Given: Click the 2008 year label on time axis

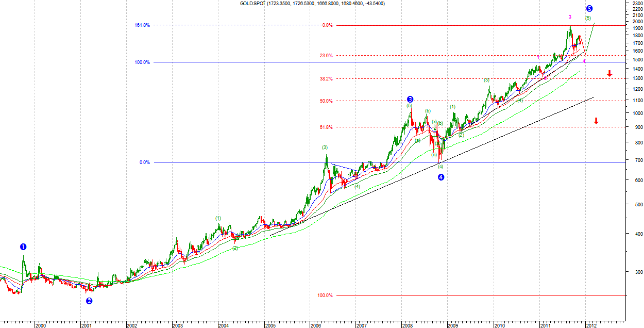Looking at the screenshot, I should 407,325.
